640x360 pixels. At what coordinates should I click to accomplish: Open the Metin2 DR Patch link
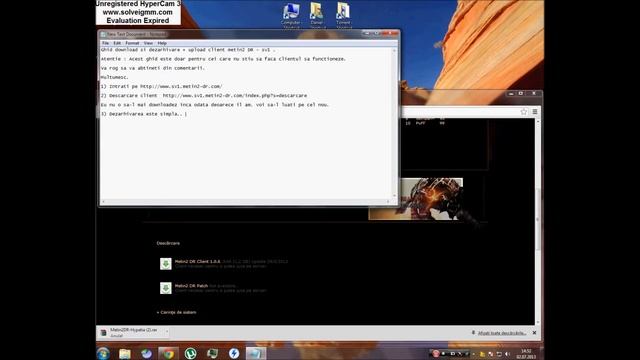[x=191, y=286]
